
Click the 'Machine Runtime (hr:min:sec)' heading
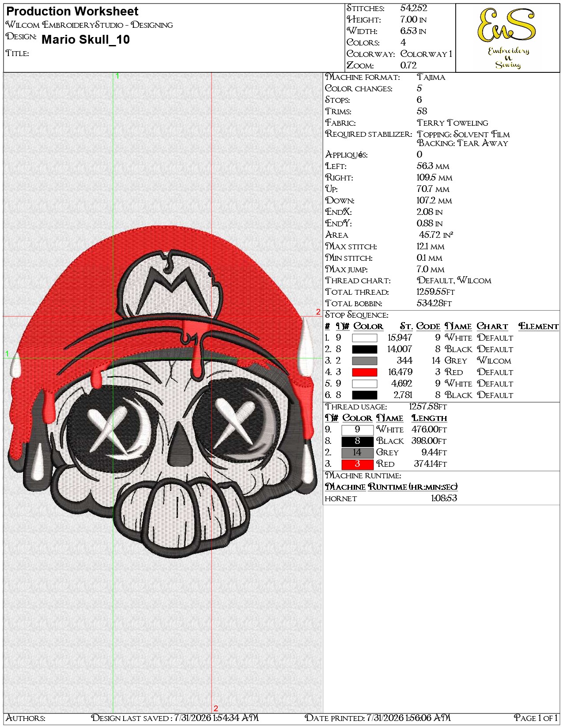pos(391,487)
